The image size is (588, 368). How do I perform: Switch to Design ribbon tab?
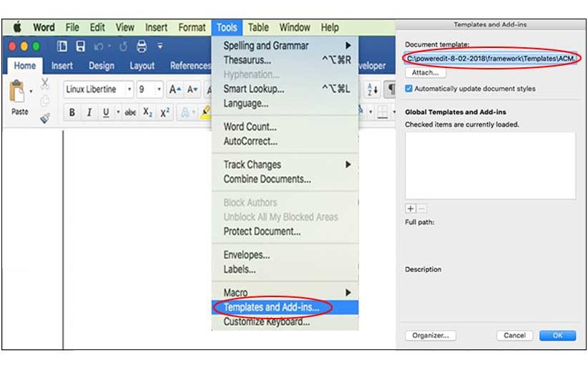coord(102,66)
